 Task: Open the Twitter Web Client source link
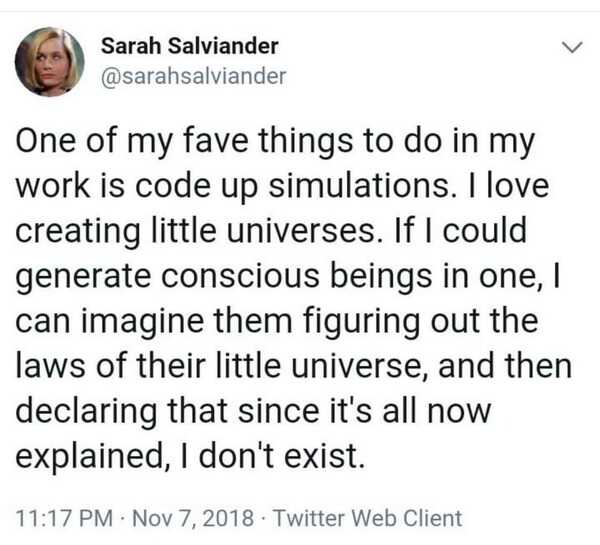(369, 518)
